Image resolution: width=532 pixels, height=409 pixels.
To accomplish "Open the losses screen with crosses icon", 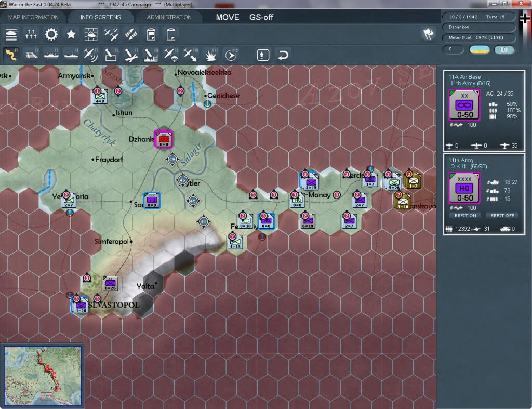I will (31, 34).
